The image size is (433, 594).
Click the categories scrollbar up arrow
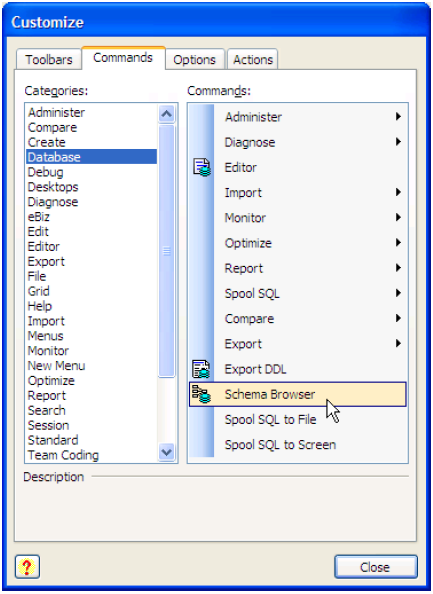[167, 114]
